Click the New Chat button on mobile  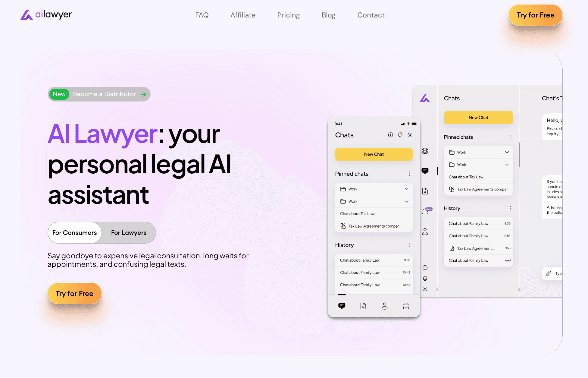(x=374, y=154)
